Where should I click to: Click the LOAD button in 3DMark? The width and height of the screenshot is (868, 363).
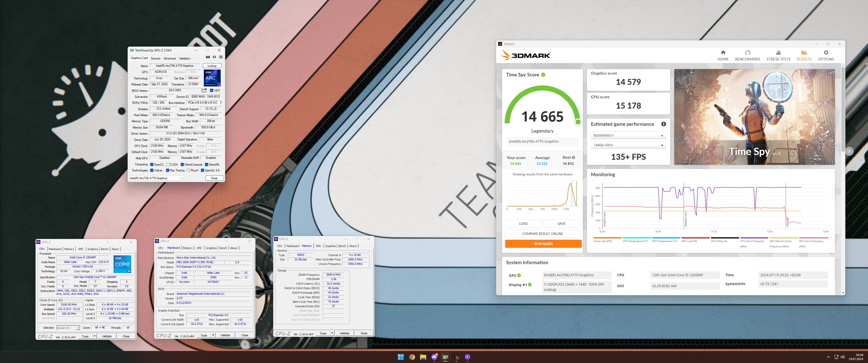click(523, 224)
